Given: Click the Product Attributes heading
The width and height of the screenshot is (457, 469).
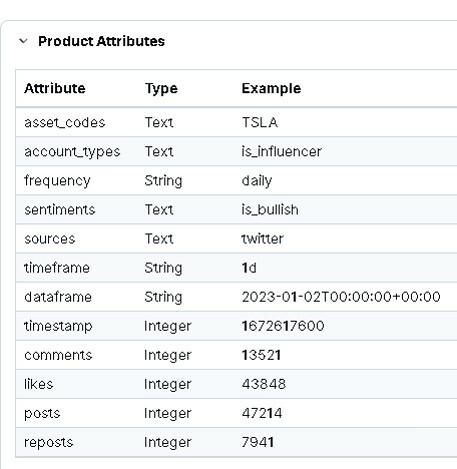Looking at the screenshot, I should point(101,41).
